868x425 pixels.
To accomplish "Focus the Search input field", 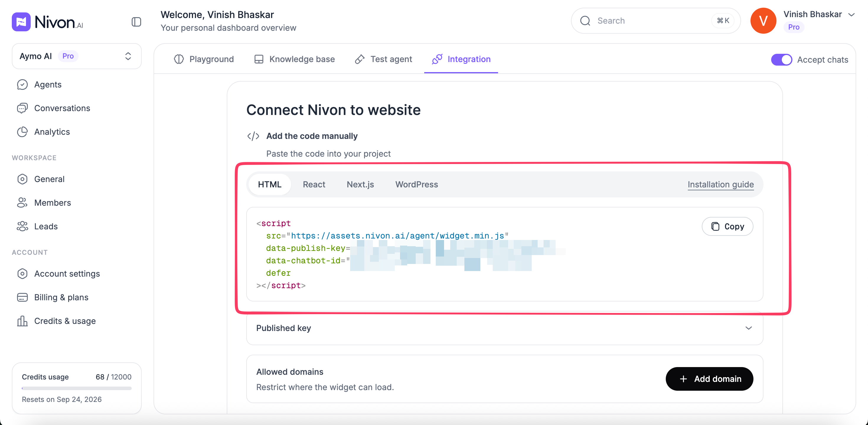I will tap(655, 21).
